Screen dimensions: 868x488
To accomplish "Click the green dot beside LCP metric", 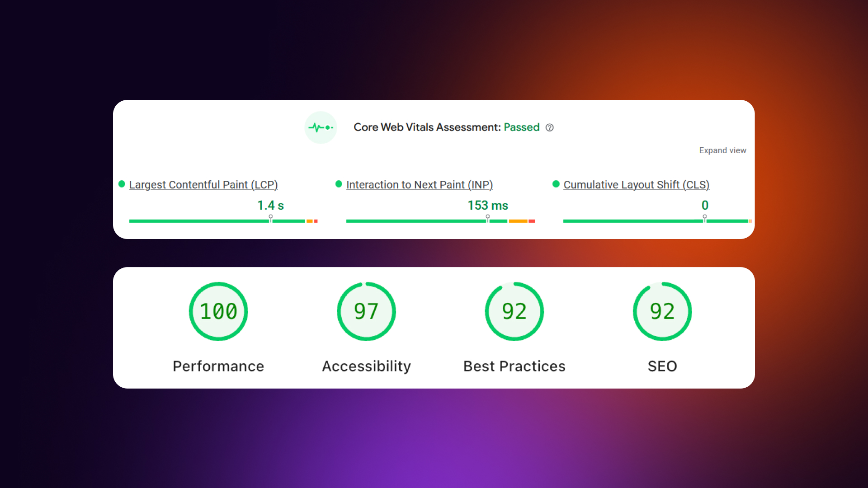I will (x=122, y=183).
